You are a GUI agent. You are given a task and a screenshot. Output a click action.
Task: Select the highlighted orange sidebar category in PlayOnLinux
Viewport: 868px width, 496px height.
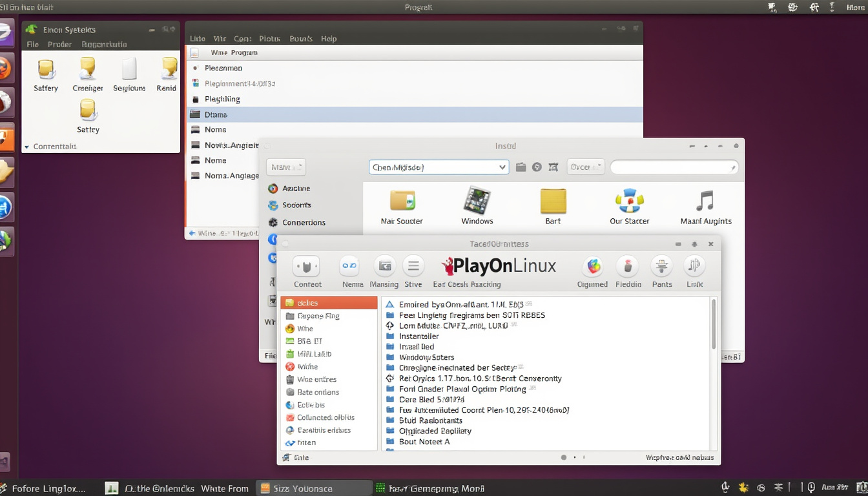pos(329,303)
